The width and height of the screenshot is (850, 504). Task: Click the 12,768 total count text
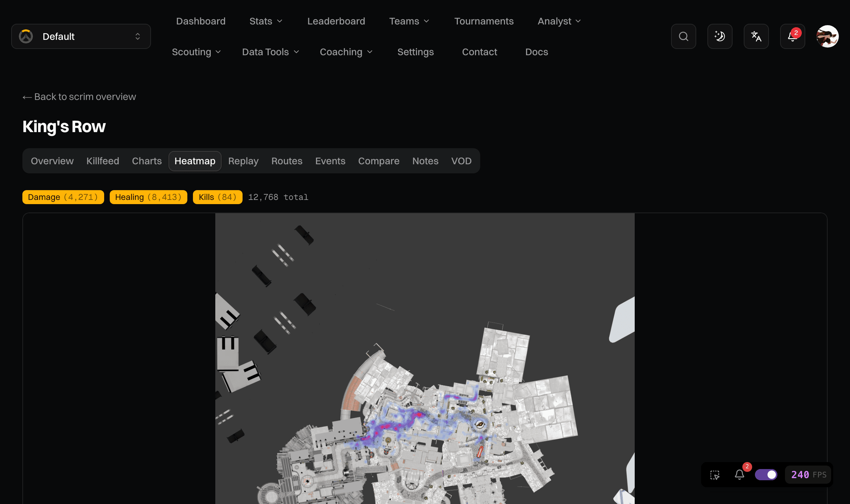[278, 197]
